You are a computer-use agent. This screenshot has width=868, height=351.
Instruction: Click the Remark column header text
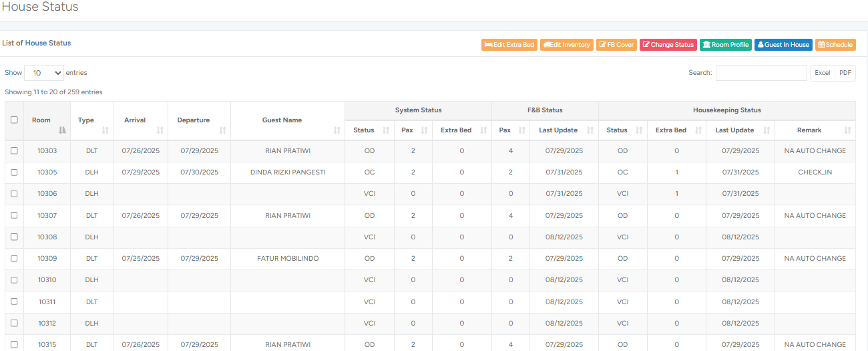[x=809, y=130]
